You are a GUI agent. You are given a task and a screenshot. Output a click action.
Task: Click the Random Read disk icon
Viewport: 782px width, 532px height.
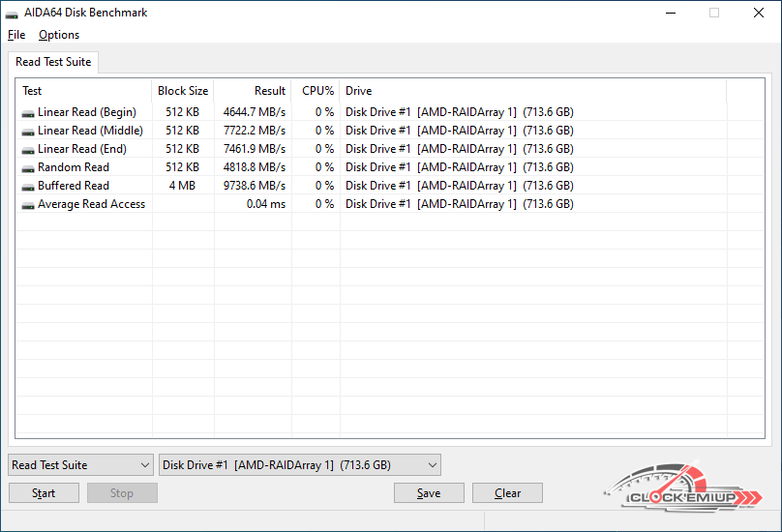28,168
